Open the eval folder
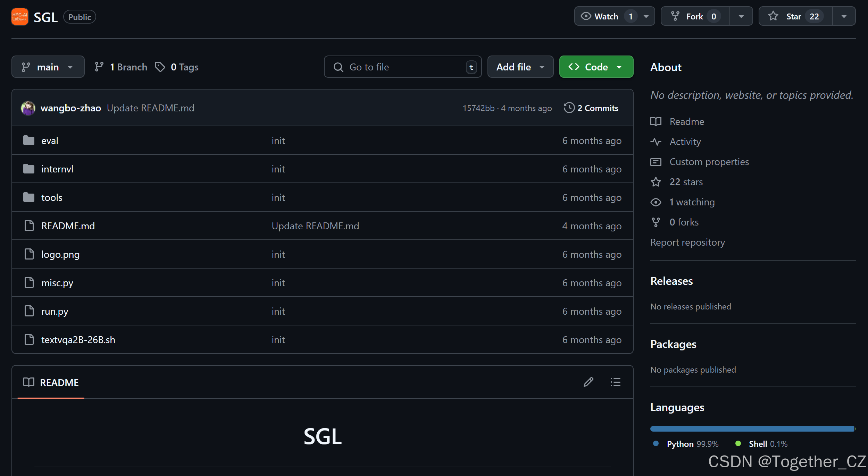Image resolution: width=868 pixels, height=476 pixels. point(50,141)
